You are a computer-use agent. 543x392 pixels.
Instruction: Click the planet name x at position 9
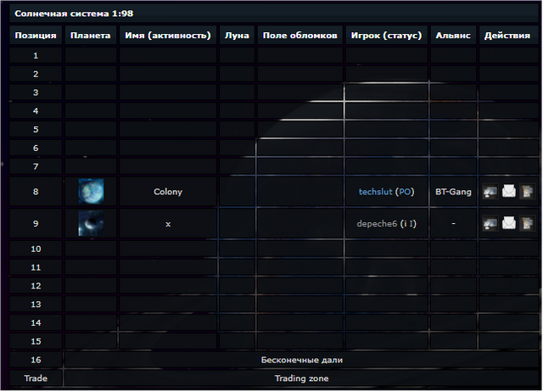(168, 224)
